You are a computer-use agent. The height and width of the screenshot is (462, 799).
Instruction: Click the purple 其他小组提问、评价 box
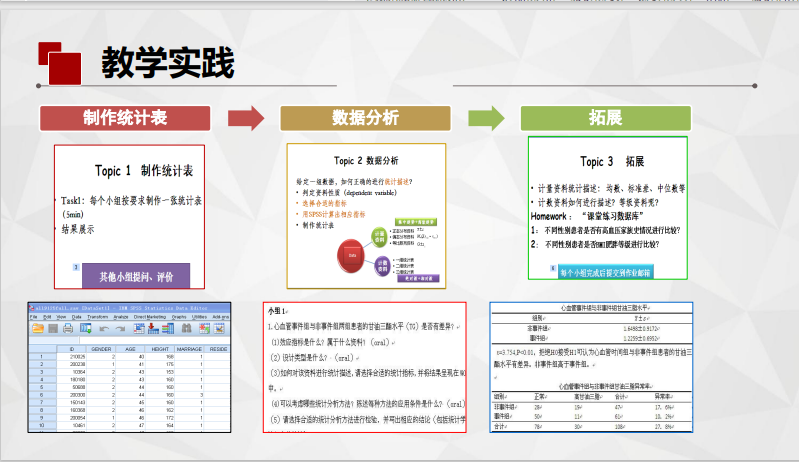pos(136,276)
